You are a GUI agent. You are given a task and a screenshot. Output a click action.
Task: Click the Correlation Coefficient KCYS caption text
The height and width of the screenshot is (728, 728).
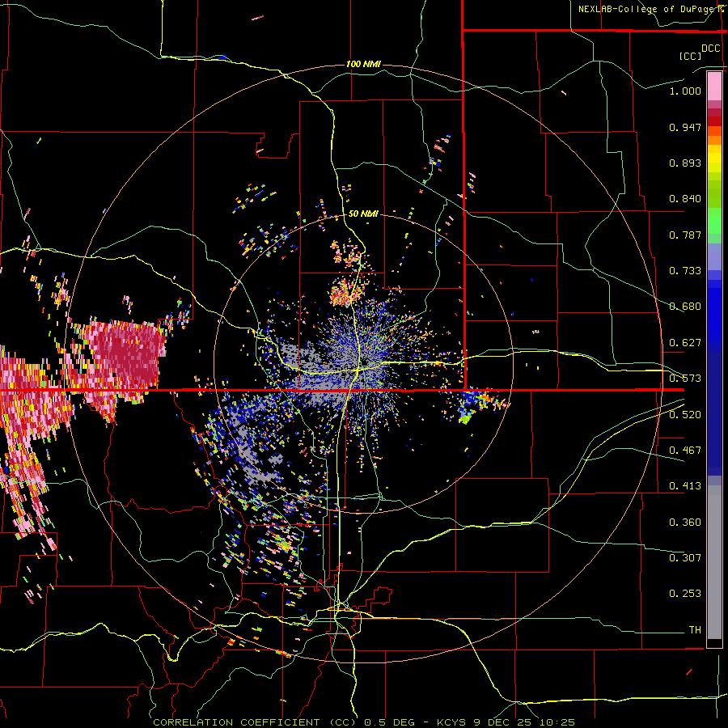[x=364, y=722]
